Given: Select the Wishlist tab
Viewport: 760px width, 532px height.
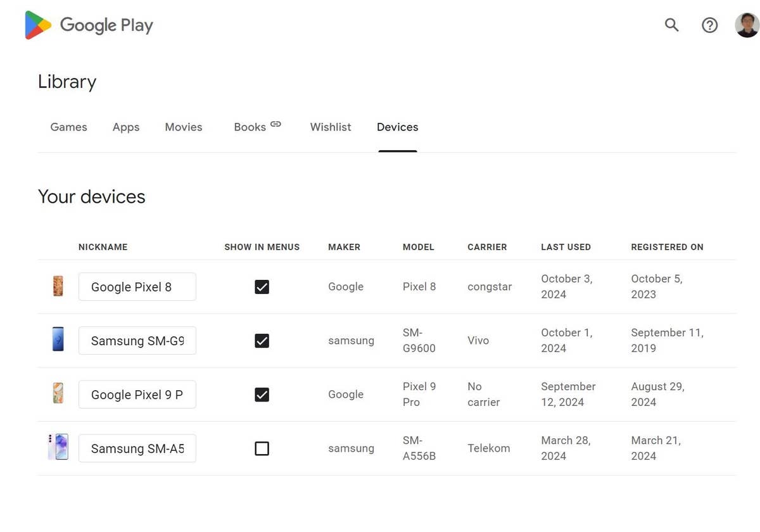Looking at the screenshot, I should (331, 127).
